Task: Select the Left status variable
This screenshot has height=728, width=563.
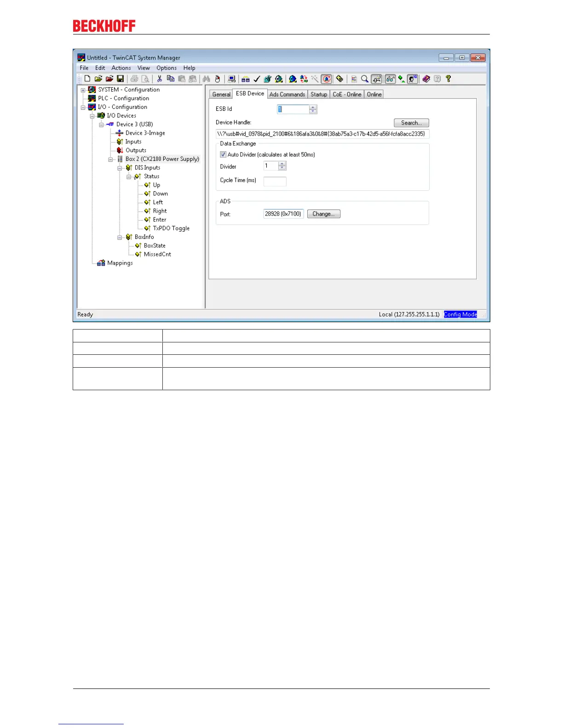Action: 158,202
